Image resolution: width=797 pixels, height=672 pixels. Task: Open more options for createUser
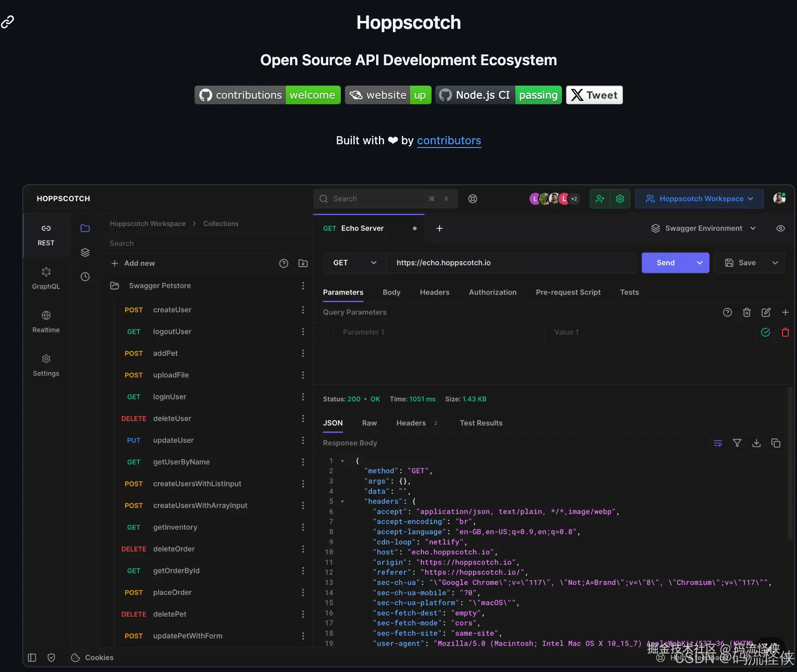tap(303, 310)
